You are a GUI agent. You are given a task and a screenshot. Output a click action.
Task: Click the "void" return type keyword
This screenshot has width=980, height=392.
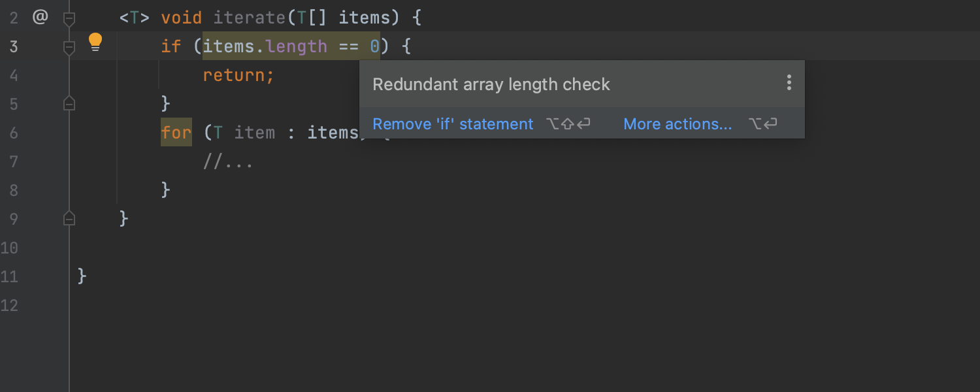coord(182,18)
